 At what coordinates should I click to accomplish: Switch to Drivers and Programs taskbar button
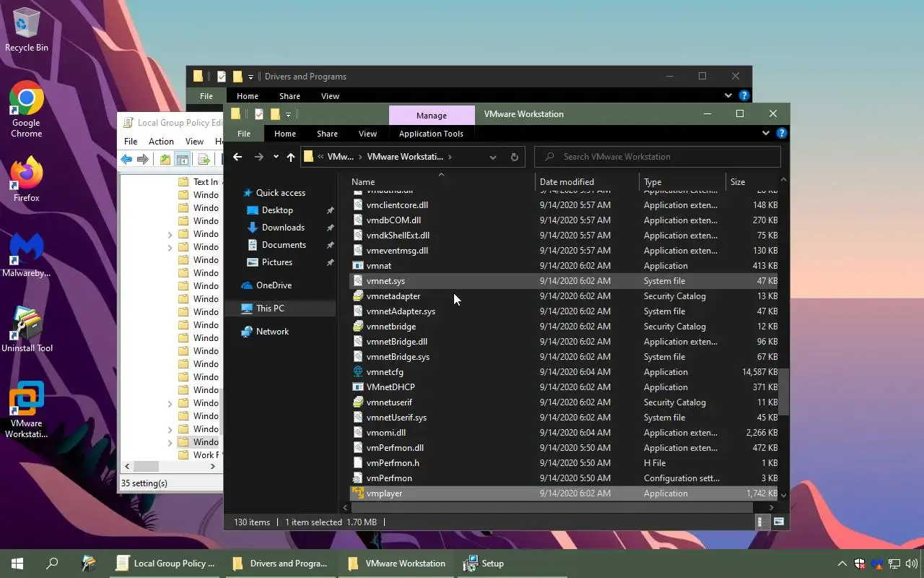point(281,564)
